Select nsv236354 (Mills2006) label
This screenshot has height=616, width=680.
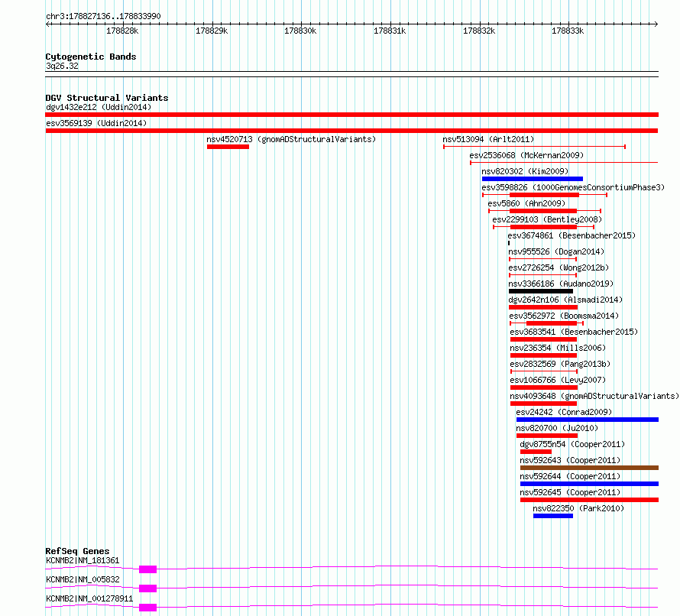point(558,348)
